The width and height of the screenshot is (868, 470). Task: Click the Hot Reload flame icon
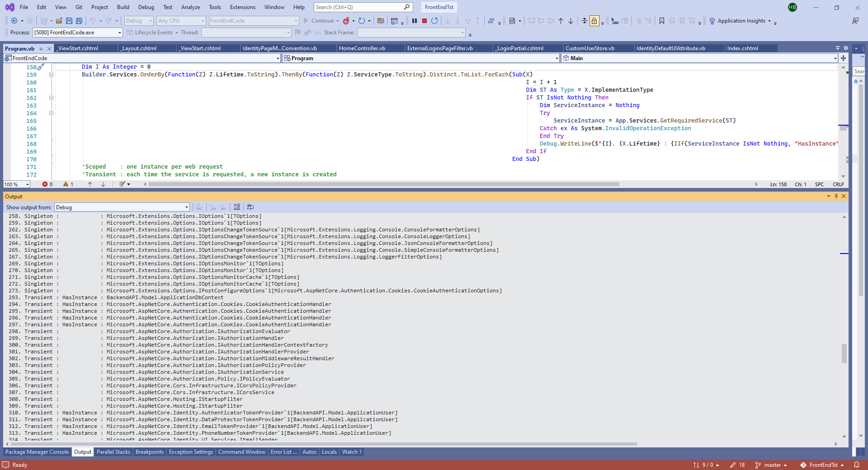(346, 21)
